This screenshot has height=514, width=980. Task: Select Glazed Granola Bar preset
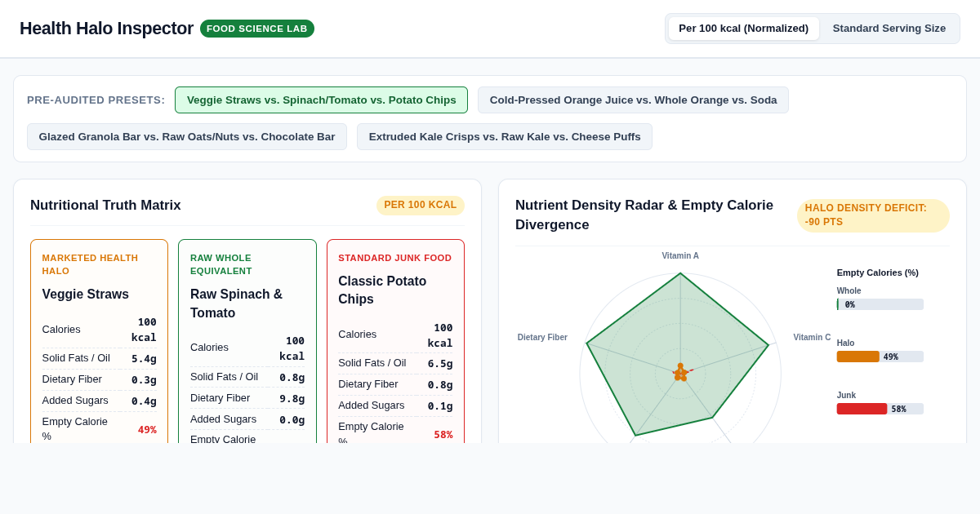tap(187, 137)
